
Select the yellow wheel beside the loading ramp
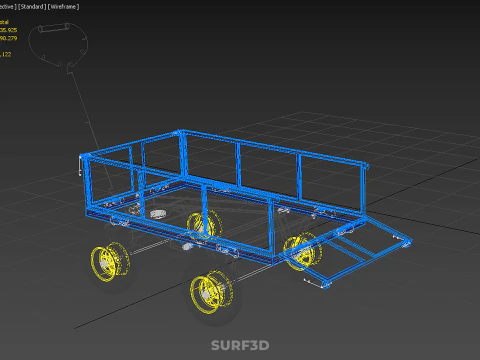[302, 251]
